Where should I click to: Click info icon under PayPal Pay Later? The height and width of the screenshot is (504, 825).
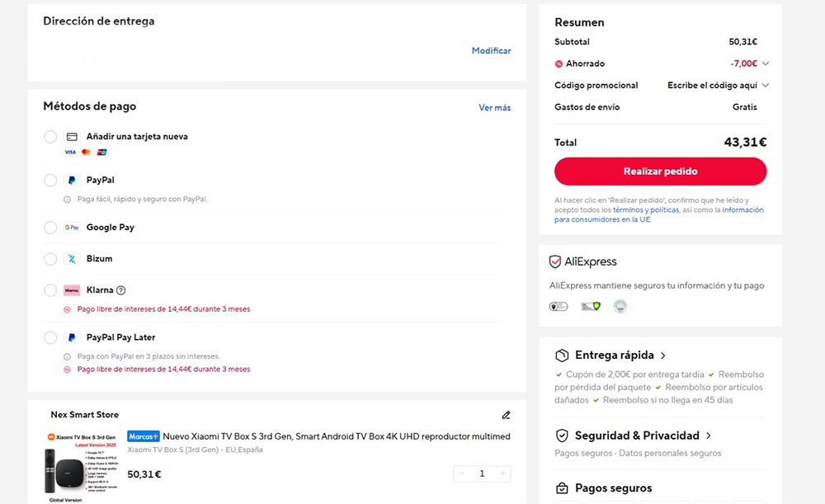pos(67,356)
